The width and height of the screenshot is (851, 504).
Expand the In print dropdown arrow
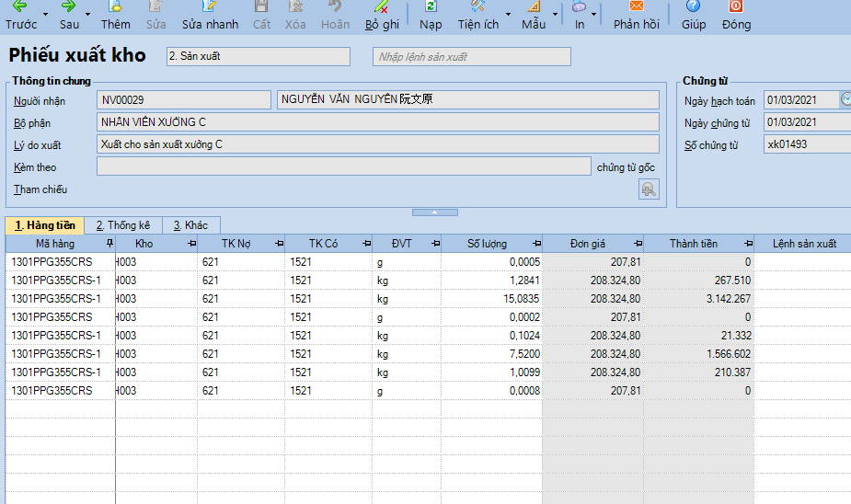[x=593, y=14]
